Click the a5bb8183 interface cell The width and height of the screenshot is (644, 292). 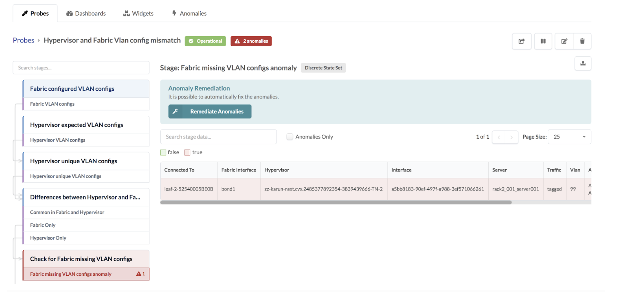tap(438, 189)
